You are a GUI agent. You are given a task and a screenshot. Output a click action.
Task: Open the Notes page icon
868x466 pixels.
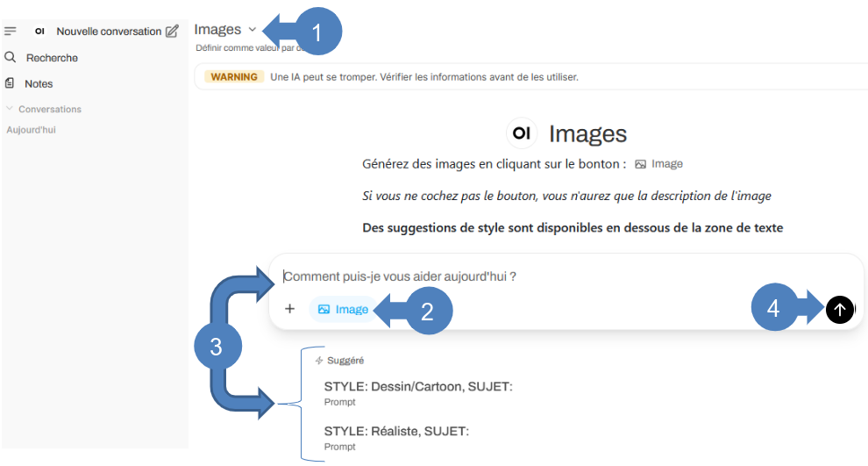pos(10,83)
